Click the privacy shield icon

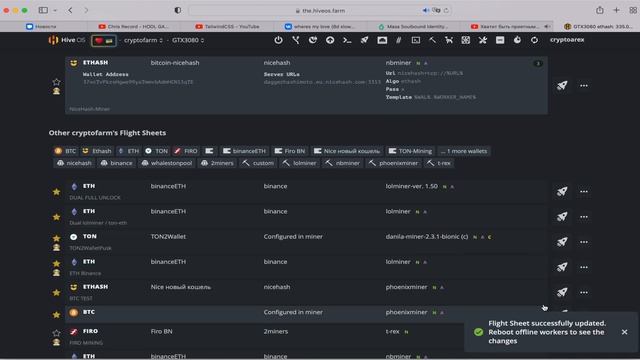[x=178, y=10]
